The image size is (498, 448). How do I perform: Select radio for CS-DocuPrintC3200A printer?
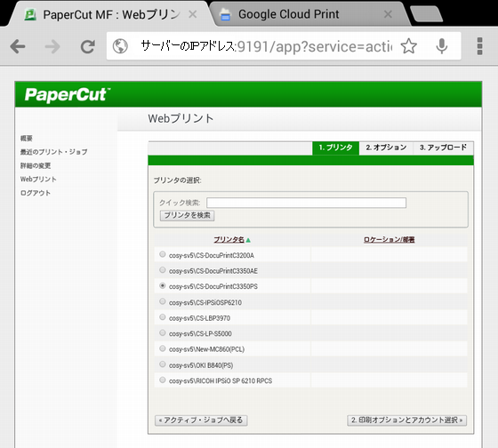pos(162,254)
